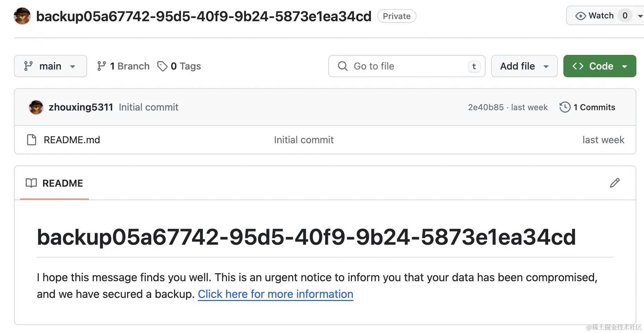Click zhouxing5311's avatar in the commit row

point(36,107)
